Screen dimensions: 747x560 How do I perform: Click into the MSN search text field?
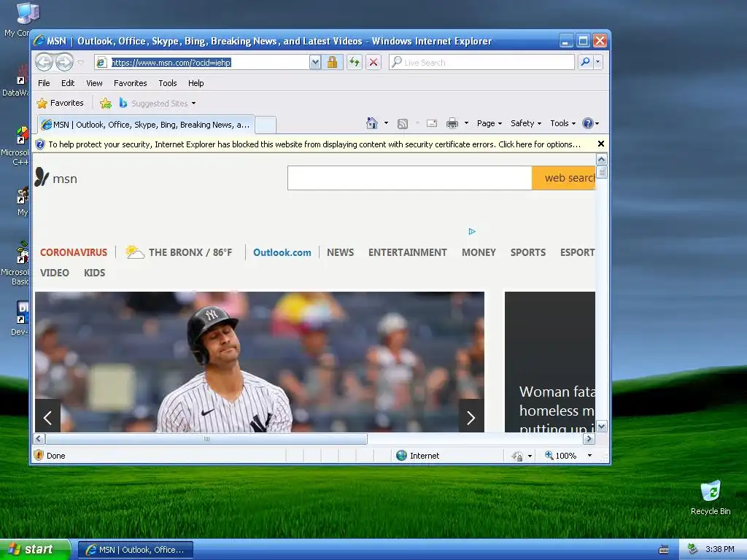coord(410,178)
